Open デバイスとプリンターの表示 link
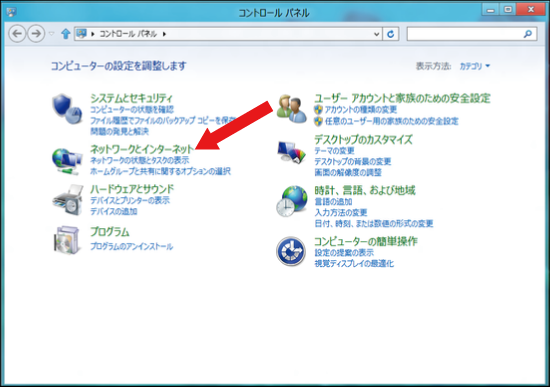Image resolution: width=550 pixels, height=387 pixels. coord(130,200)
